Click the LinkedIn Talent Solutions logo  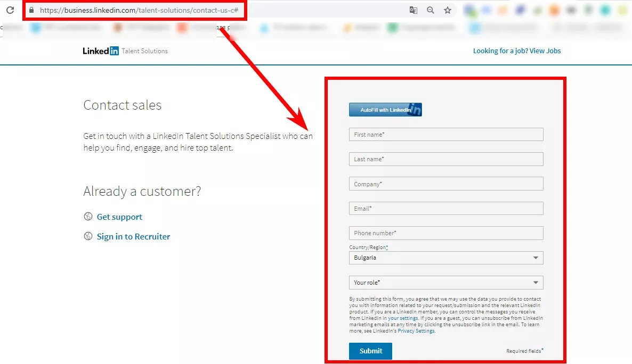point(125,51)
